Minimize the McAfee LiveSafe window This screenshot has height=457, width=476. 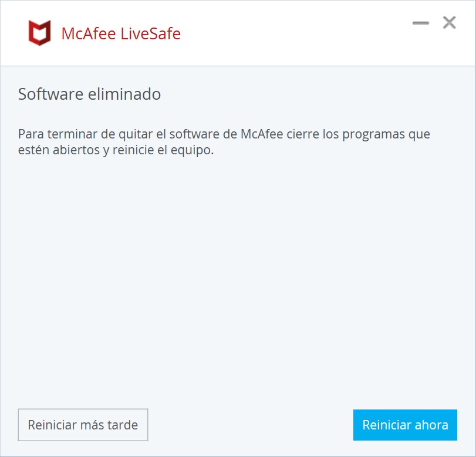pos(421,23)
